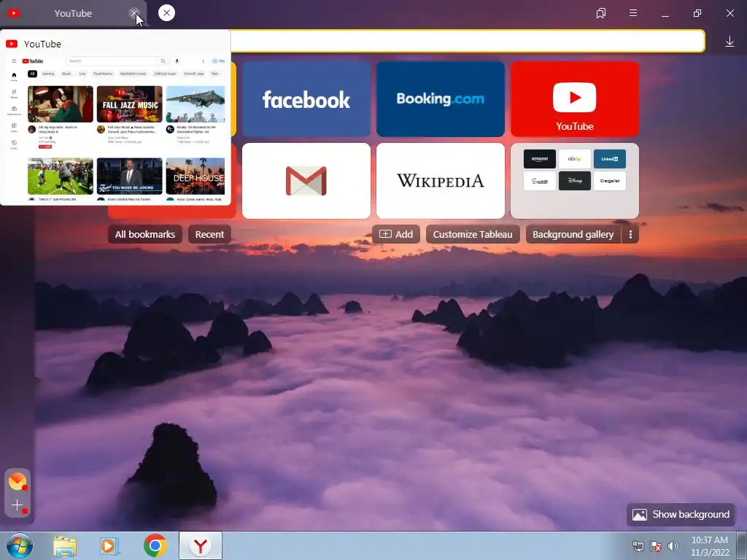This screenshot has height=560, width=747.
Task: Open reddit in the tile folder
Action: coord(539,181)
